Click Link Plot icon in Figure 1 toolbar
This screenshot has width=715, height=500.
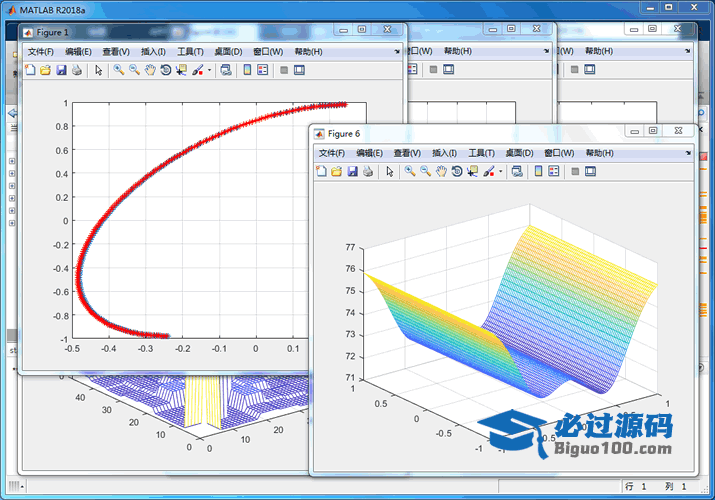point(225,70)
